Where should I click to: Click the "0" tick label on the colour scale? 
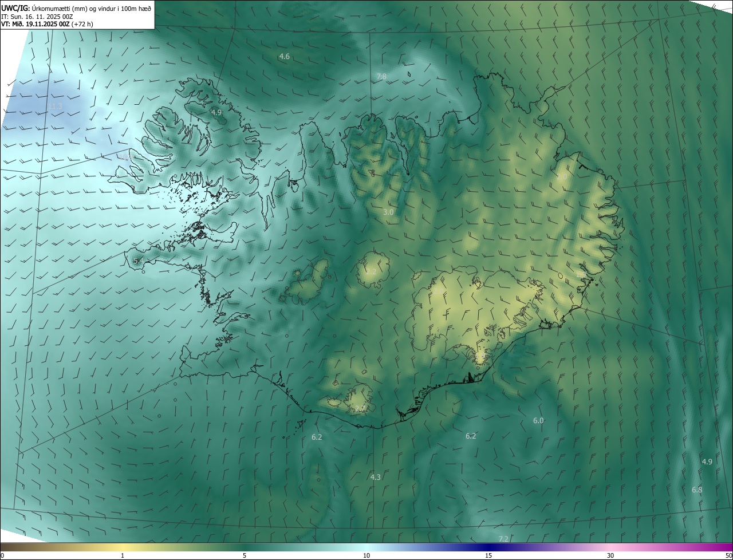click(x=2, y=556)
